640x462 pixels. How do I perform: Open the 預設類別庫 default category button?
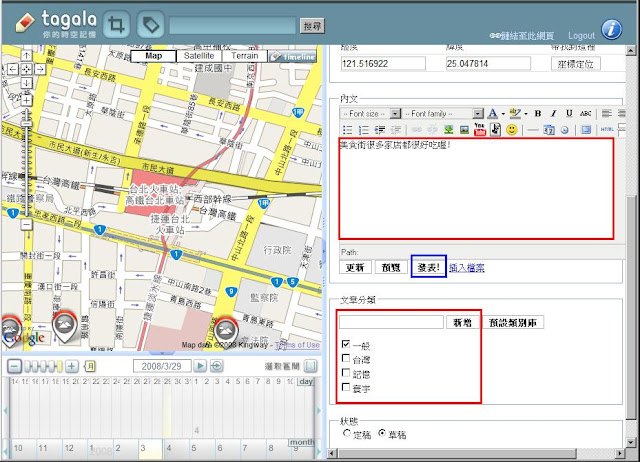[x=513, y=322]
